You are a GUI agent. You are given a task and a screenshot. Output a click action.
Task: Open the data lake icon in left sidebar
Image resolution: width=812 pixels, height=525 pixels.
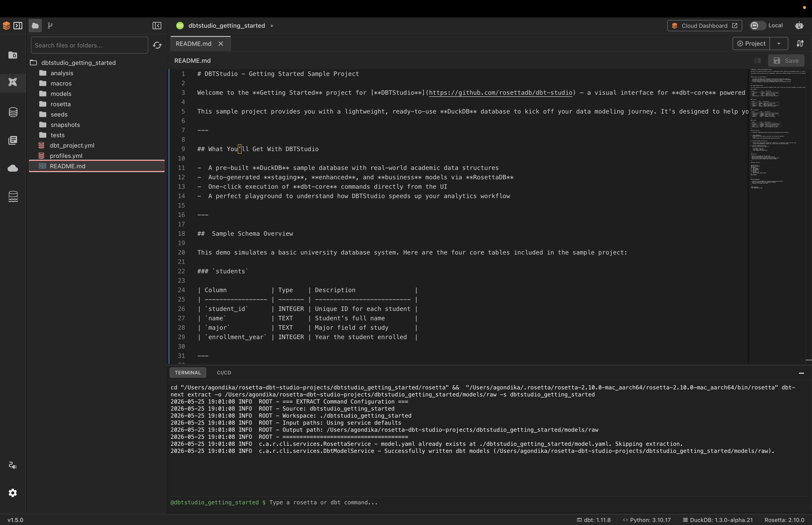[x=13, y=196]
